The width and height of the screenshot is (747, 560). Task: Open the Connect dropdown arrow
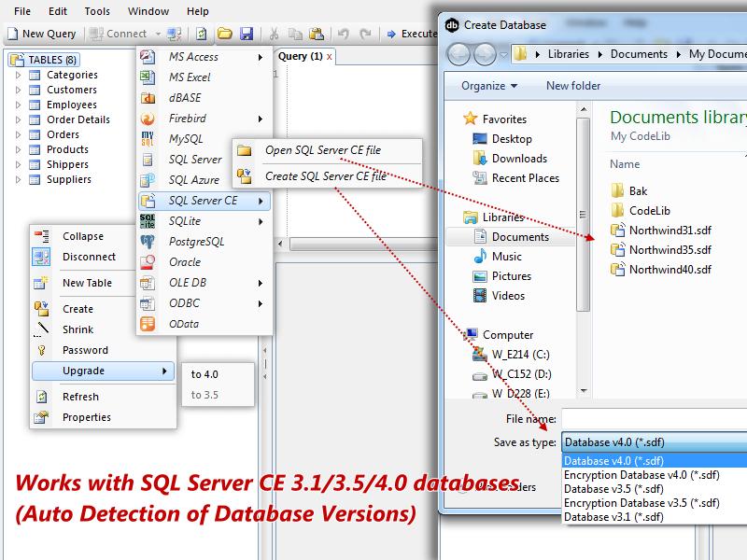click(x=158, y=34)
